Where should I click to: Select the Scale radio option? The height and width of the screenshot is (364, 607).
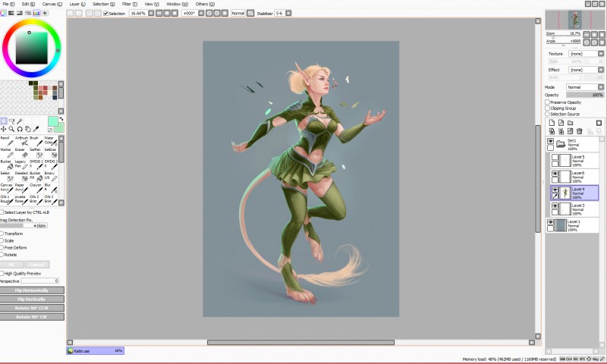tap(2, 240)
